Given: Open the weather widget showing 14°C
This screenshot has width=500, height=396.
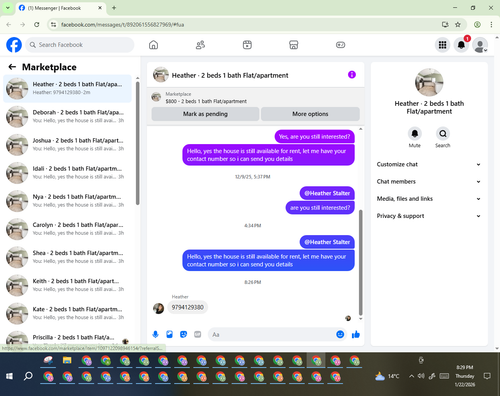Looking at the screenshot, I should tap(387, 376).
